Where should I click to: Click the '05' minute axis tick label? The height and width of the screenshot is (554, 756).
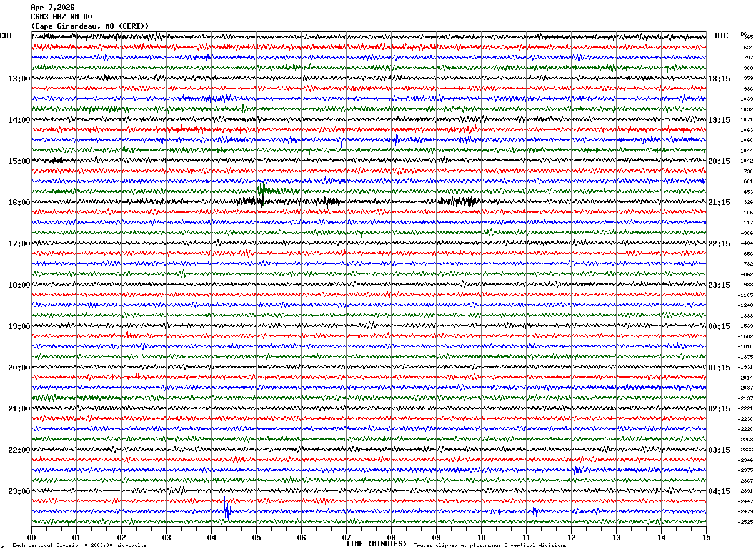(256, 537)
